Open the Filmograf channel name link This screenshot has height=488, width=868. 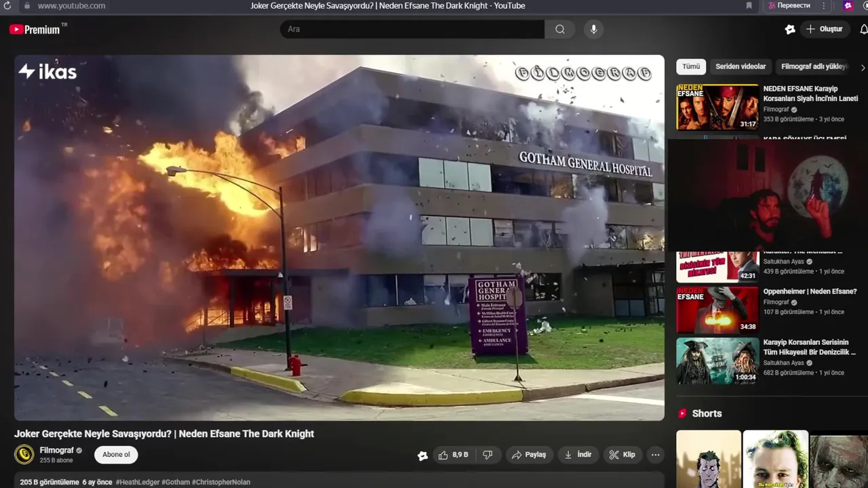(56, 450)
